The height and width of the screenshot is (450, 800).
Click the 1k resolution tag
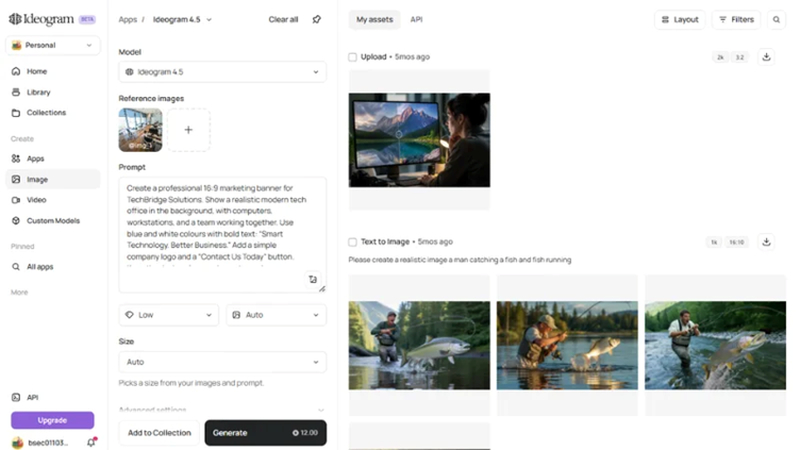pyautogui.click(x=714, y=242)
